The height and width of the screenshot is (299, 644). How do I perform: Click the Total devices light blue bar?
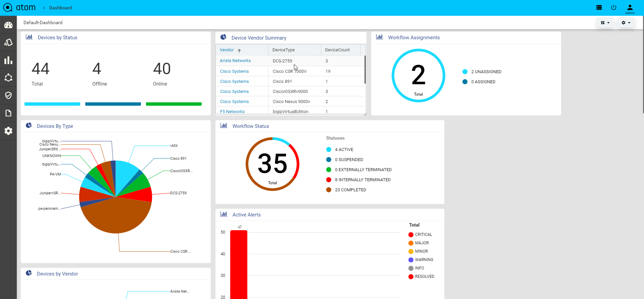[52, 104]
